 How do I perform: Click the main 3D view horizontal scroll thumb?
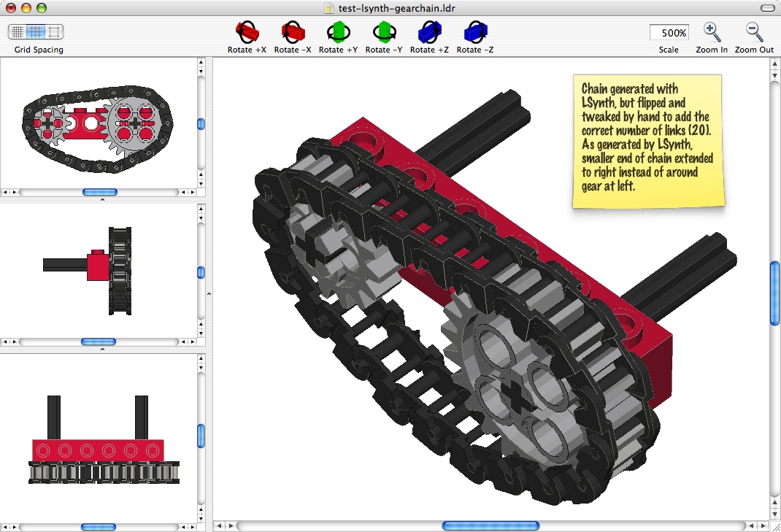click(x=490, y=525)
